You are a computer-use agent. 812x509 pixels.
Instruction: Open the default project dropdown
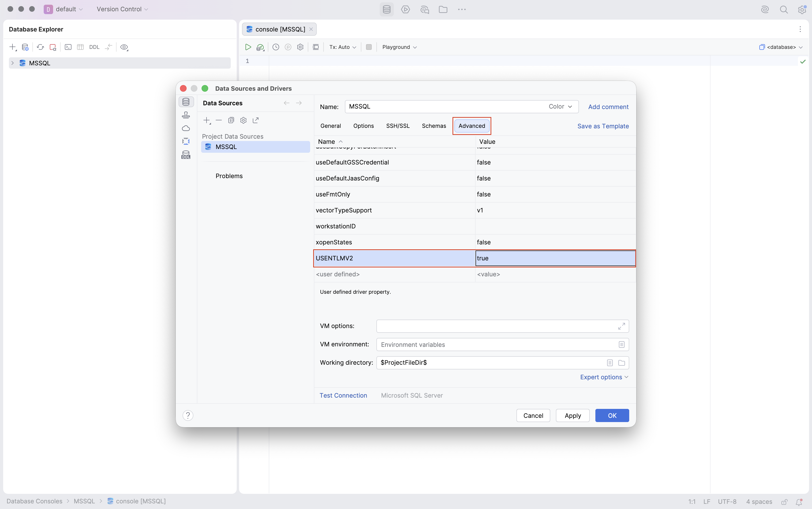pos(64,9)
